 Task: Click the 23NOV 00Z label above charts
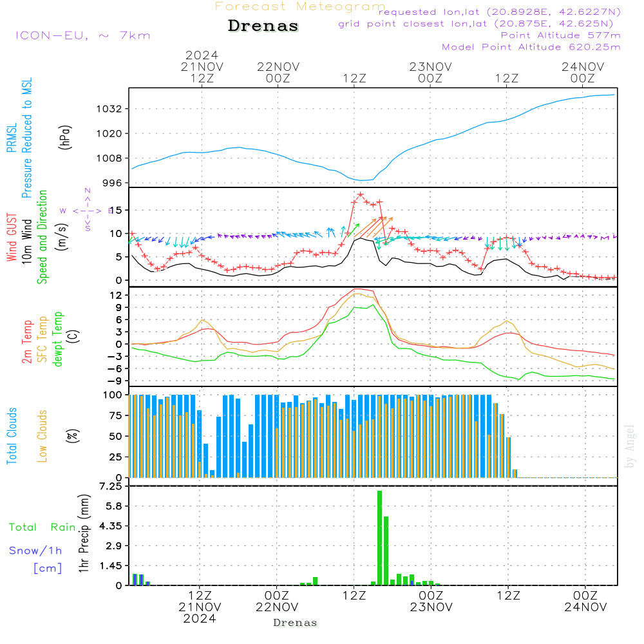coord(430,72)
